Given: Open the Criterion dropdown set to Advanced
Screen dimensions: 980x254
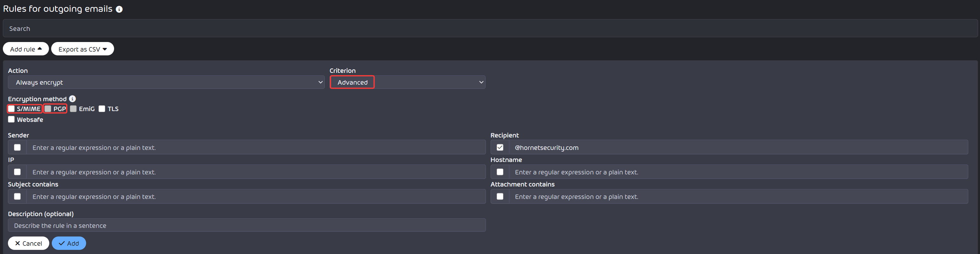Looking at the screenshot, I should (407, 82).
